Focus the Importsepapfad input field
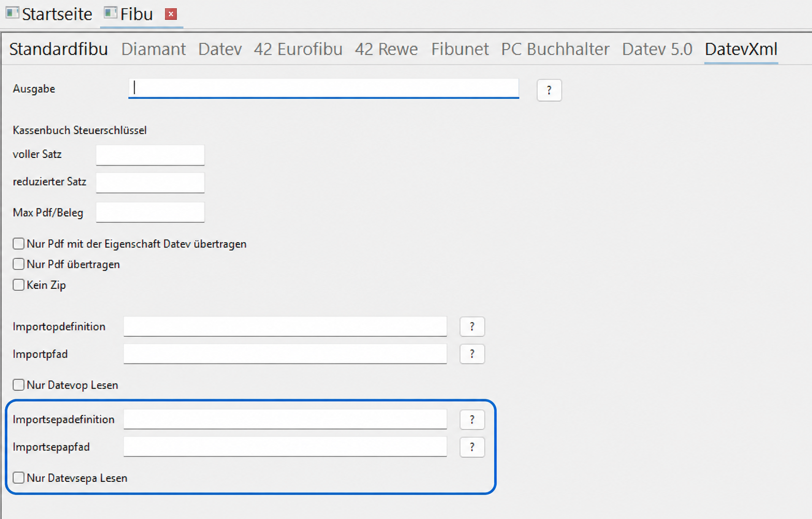 [x=285, y=447]
